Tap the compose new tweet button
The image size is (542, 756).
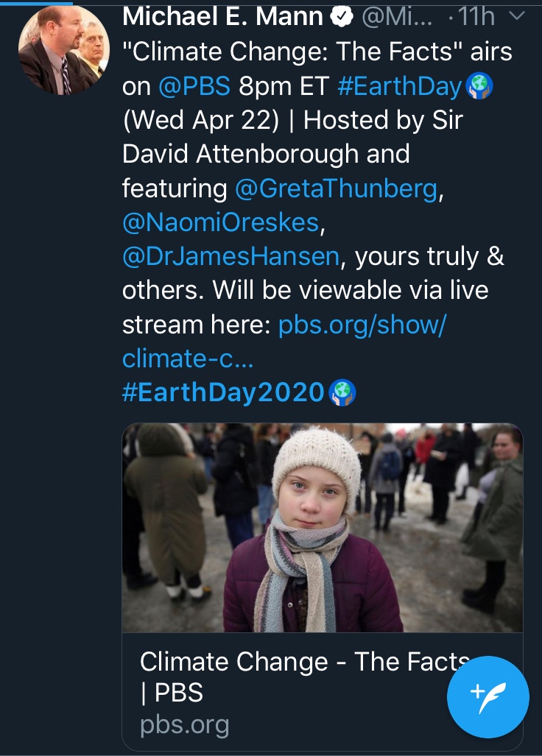tap(488, 696)
